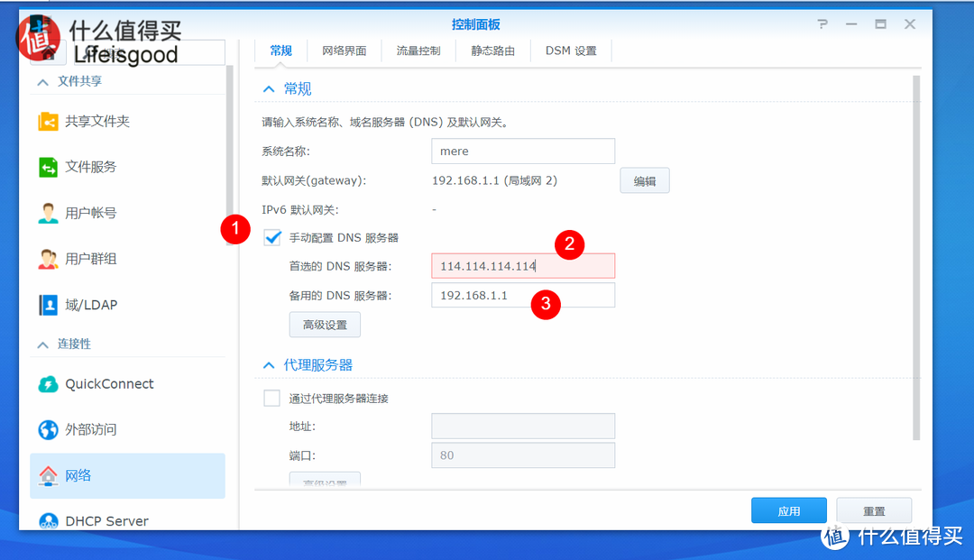Collapse the 常规 section chevron
Screen dimensions: 974x560
click(268, 88)
